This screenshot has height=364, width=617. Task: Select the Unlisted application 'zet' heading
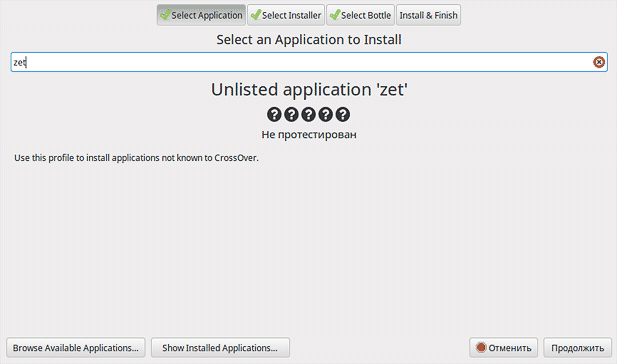[309, 90]
